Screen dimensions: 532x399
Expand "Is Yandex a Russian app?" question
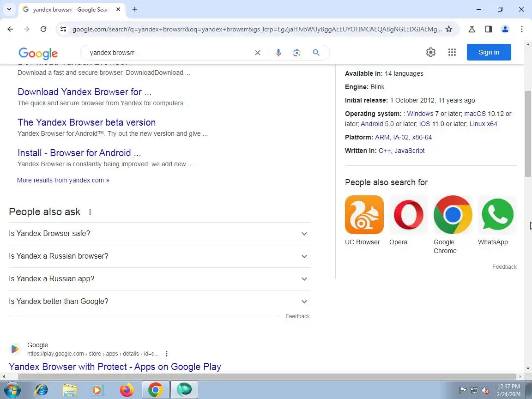tap(159, 279)
